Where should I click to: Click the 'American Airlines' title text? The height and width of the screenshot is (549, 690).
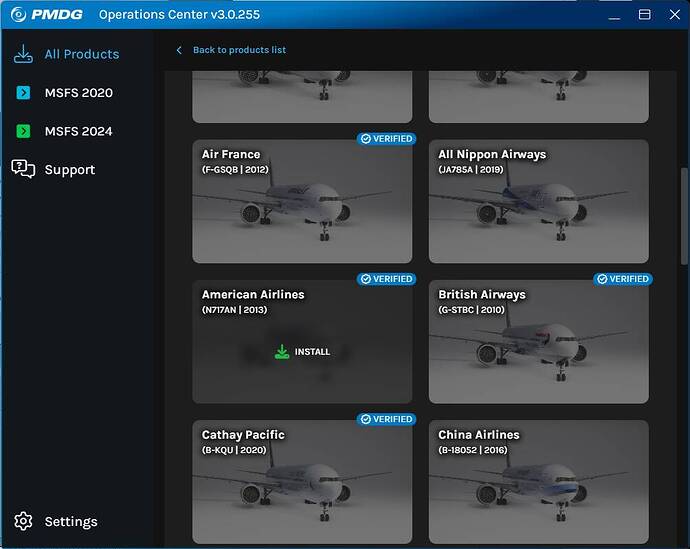click(253, 294)
